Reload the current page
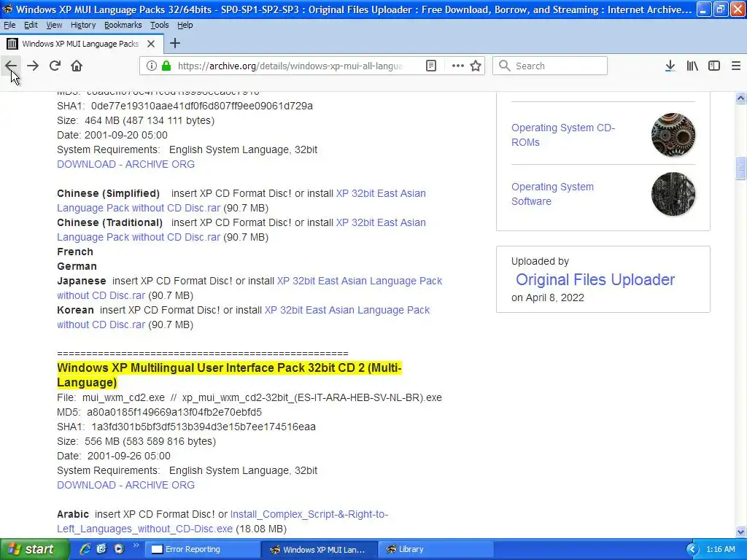 tap(55, 66)
